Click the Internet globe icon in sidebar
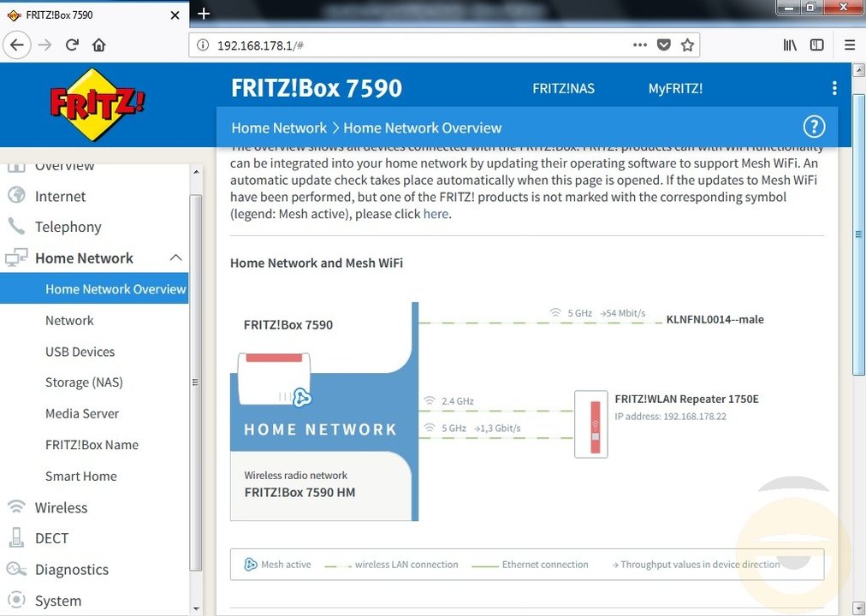 point(16,195)
